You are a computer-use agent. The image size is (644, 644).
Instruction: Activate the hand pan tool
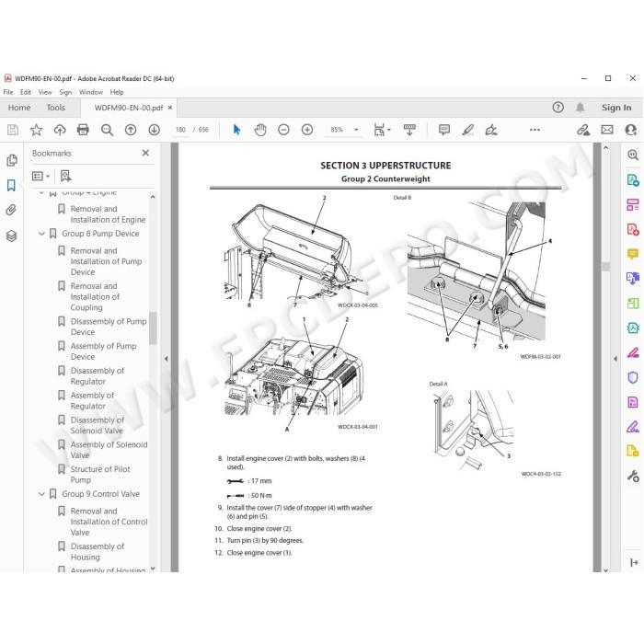pos(260,130)
